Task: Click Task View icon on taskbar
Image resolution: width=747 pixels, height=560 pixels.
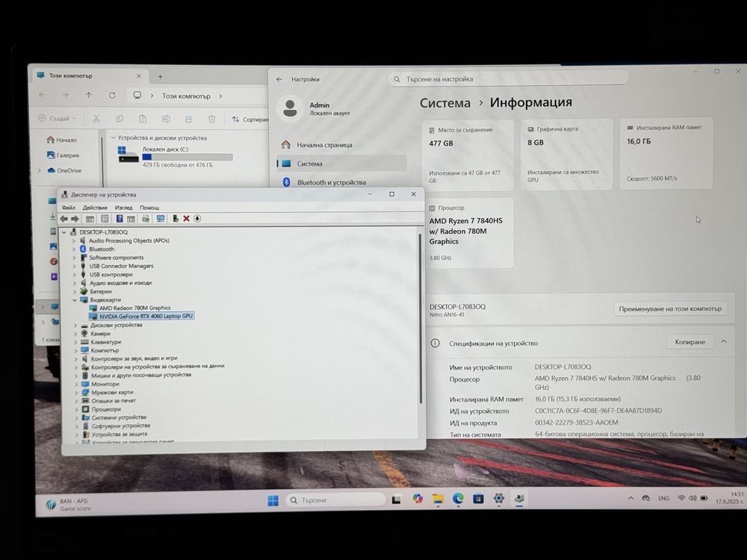Action: coord(397,500)
